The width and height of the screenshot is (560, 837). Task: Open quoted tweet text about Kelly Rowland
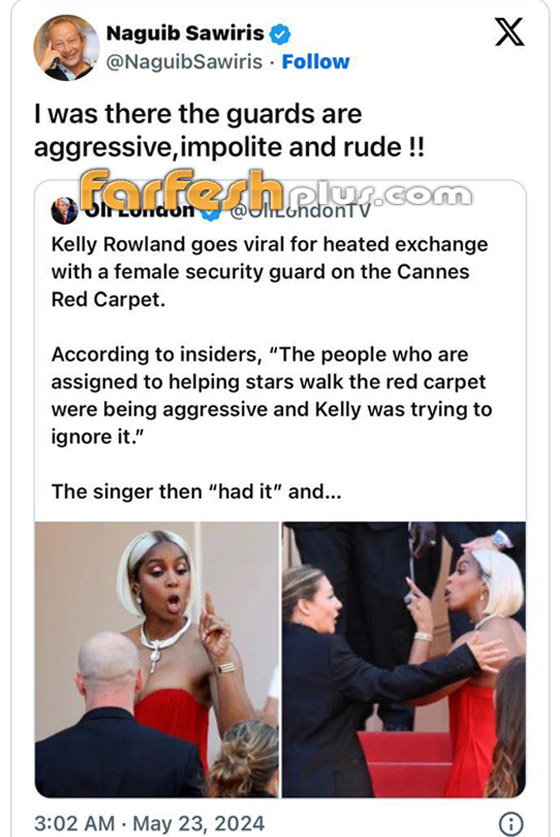[x=270, y=272]
